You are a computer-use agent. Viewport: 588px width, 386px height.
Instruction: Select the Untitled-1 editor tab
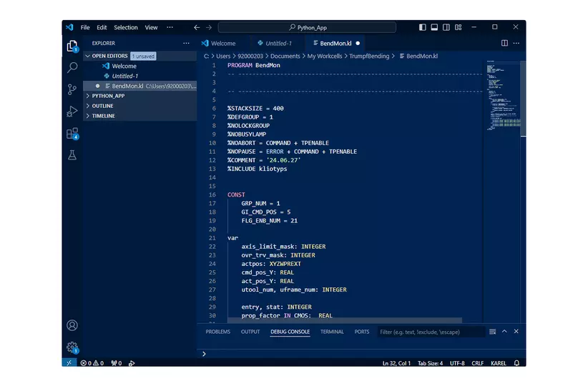click(x=278, y=43)
